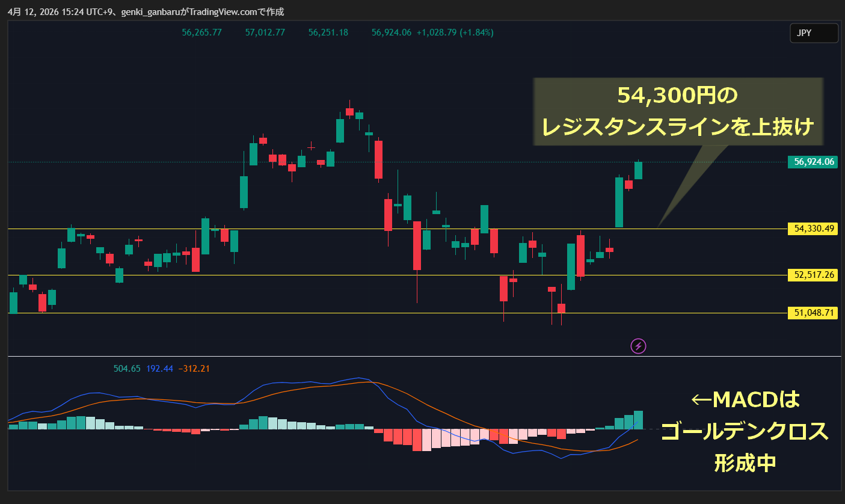Click the current price label 56,924.06

pyautogui.click(x=813, y=162)
